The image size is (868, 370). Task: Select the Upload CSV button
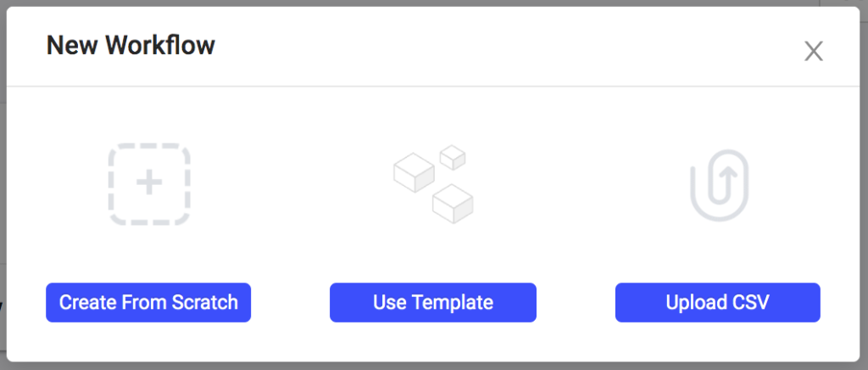[x=717, y=302]
